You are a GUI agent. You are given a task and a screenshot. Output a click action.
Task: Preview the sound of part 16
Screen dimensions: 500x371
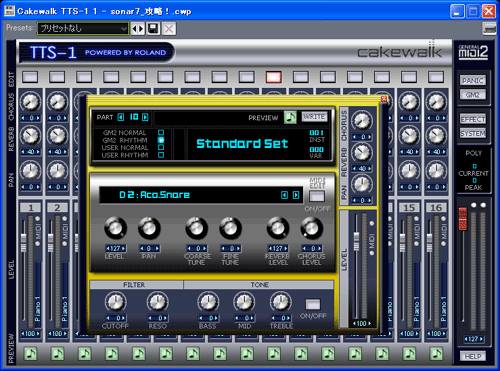click(436, 354)
